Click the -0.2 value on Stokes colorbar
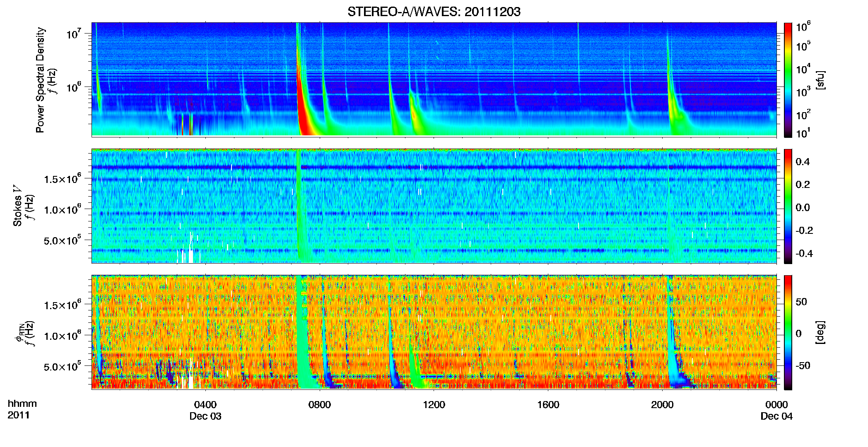The image size is (868, 447). (804, 230)
